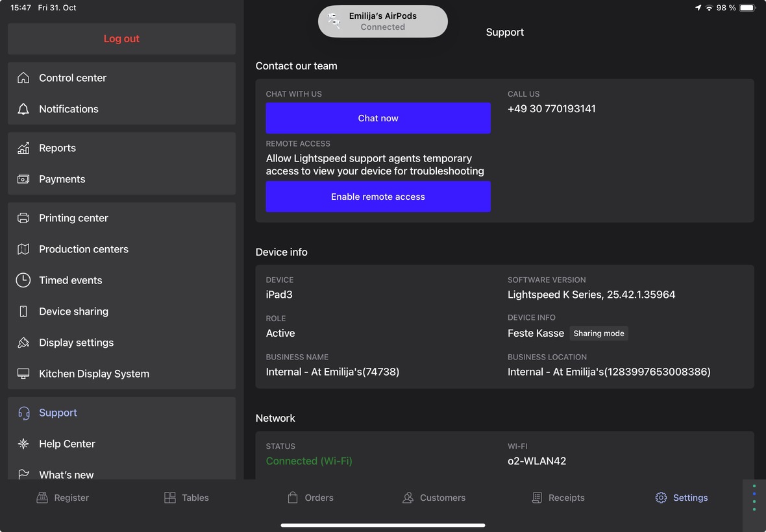Click the Timed events clock icon
The width and height of the screenshot is (766, 532).
click(23, 280)
